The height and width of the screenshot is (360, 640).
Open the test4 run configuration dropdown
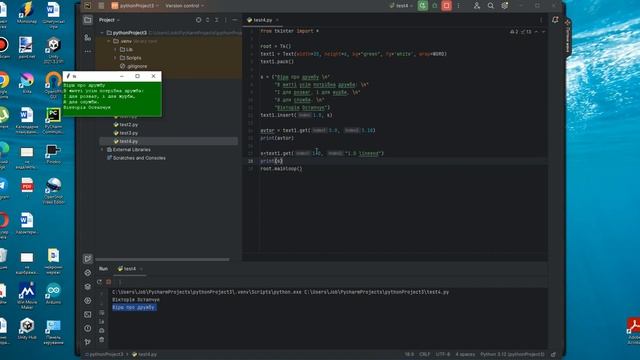(400, 6)
